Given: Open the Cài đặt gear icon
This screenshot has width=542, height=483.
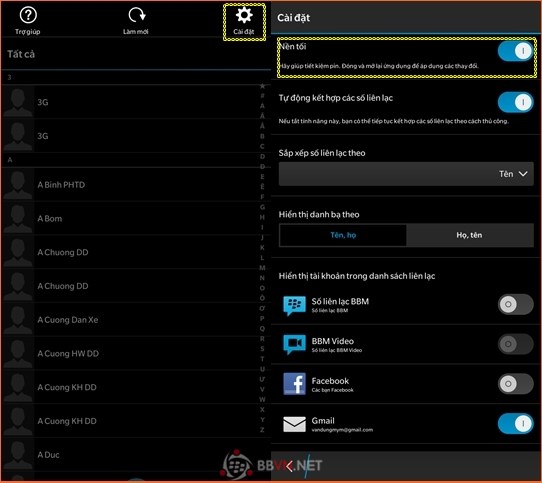Looking at the screenshot, I should pyautogui.click(x=244, y=16).
